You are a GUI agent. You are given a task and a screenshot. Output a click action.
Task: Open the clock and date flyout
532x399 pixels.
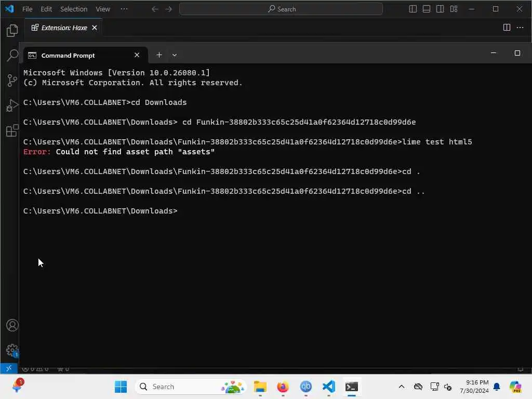474,387
